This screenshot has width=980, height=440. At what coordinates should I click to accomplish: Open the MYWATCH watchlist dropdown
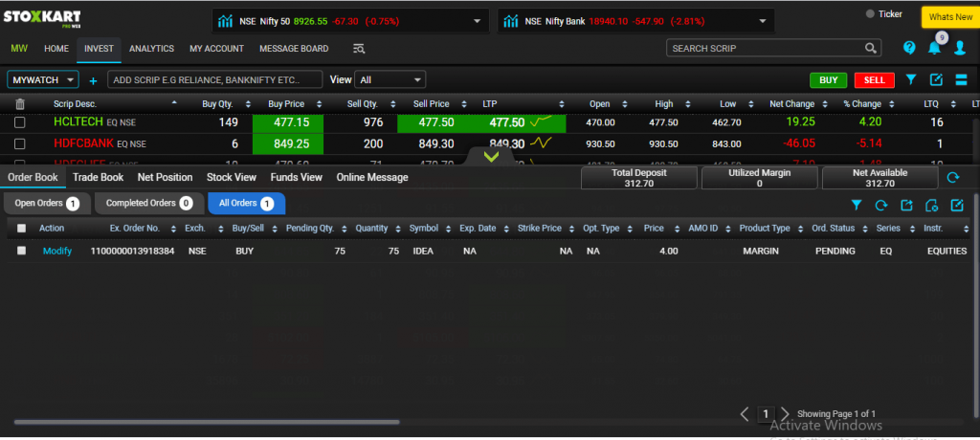click(43, 80)
